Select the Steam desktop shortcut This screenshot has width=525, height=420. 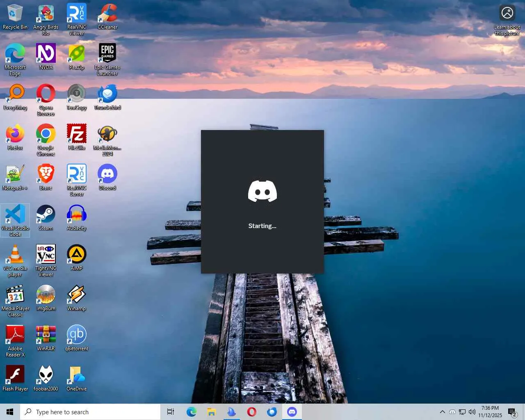tap(46, 218)
